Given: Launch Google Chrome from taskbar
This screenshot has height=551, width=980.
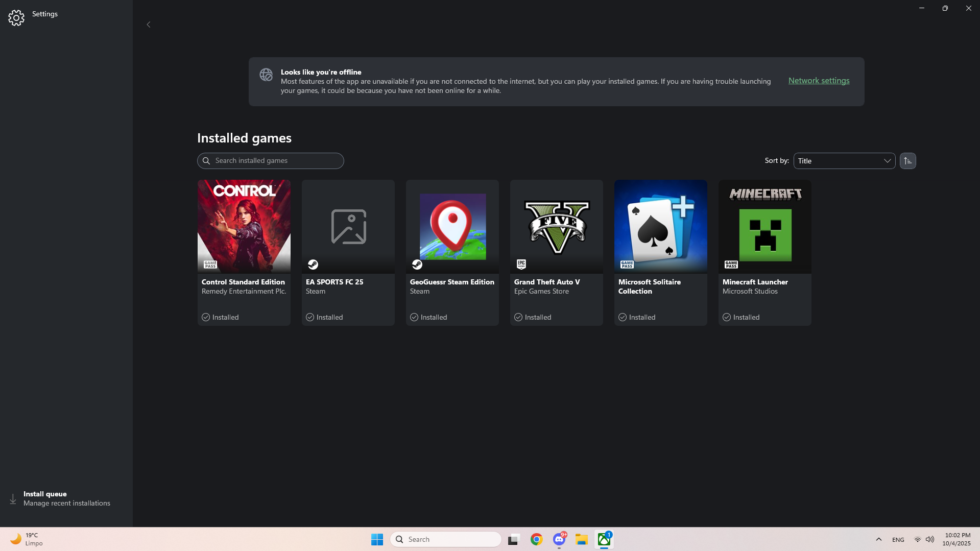Looking at the screenshot, I should pyautogui.click(x=536, y=539).
